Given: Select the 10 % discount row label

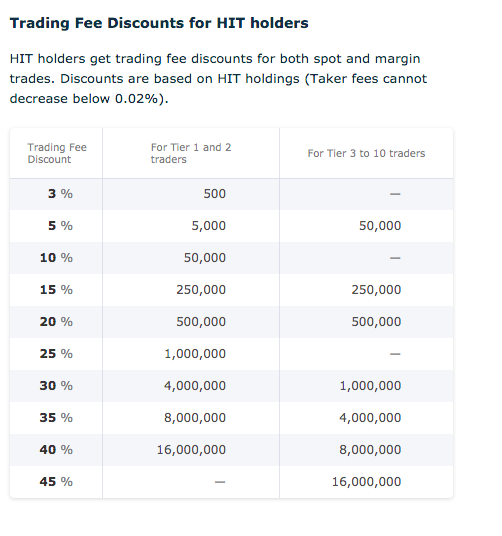Looking at the screenshot, I should [56, 258].
